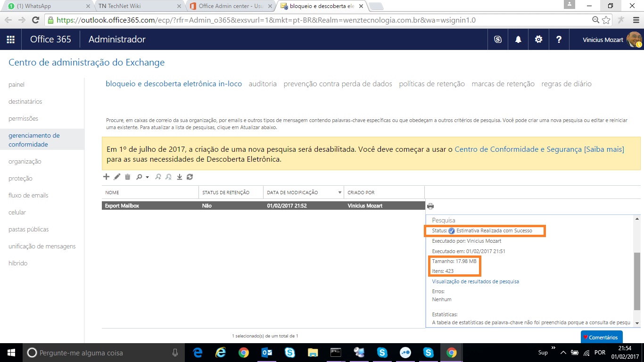Click the plus icon to create new search
The image size is (644, 362).
click(106, 177)
